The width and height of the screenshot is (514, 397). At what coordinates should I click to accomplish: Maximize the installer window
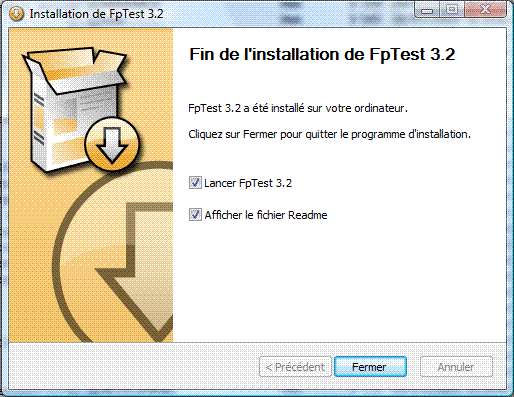(x=452, y=11)
